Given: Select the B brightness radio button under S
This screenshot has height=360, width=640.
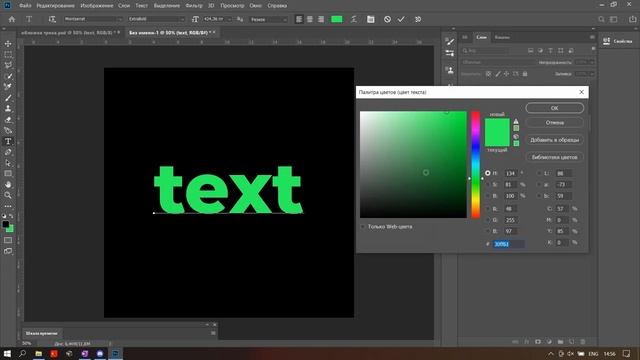Looking at the screenshot, I should [488, 196].
